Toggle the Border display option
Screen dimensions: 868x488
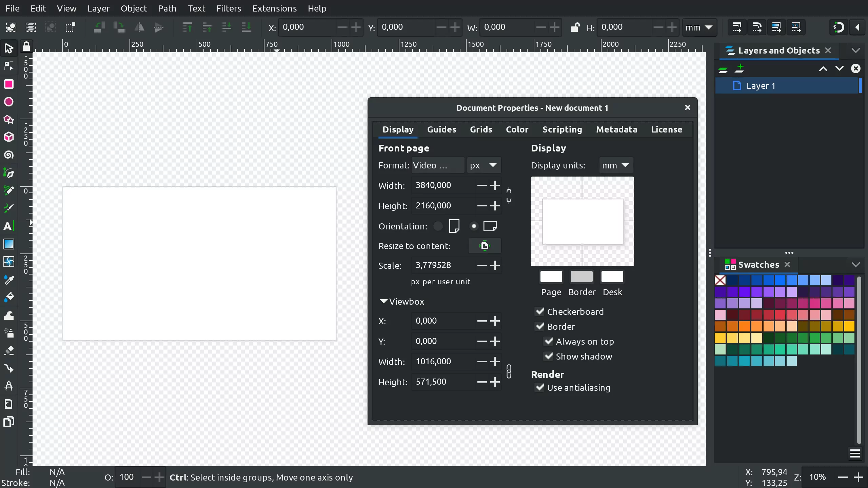540,326
